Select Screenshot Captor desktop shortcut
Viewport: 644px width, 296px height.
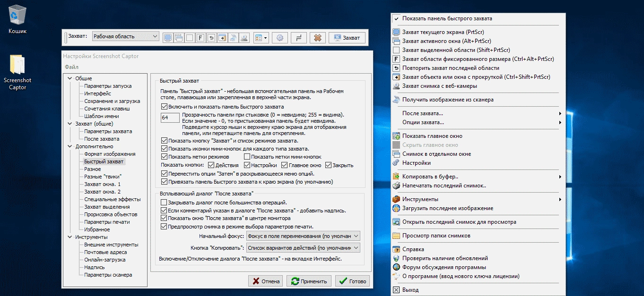click(x=17, y=73)
